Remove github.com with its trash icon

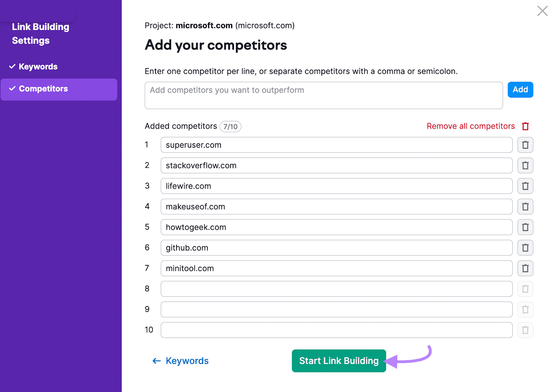[525, 248]
